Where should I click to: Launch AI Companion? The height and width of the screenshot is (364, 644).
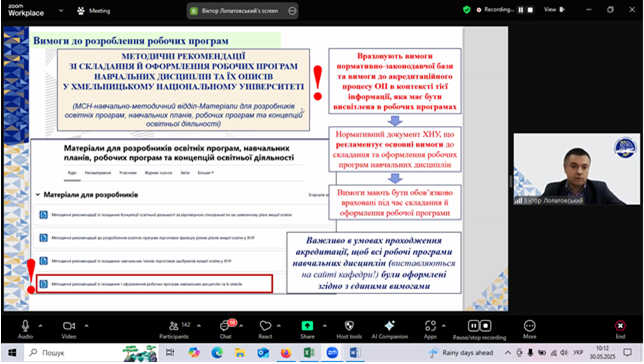(390, 329)
